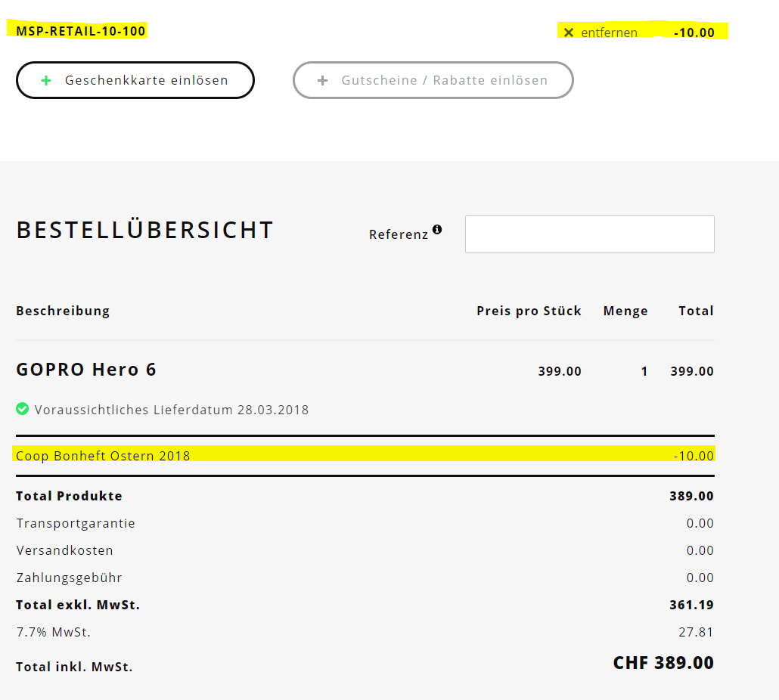This screenshot has height=700, width=779.
Task: Click the 7.7% MwSt. row label
Action: click(x=54, y=632)
